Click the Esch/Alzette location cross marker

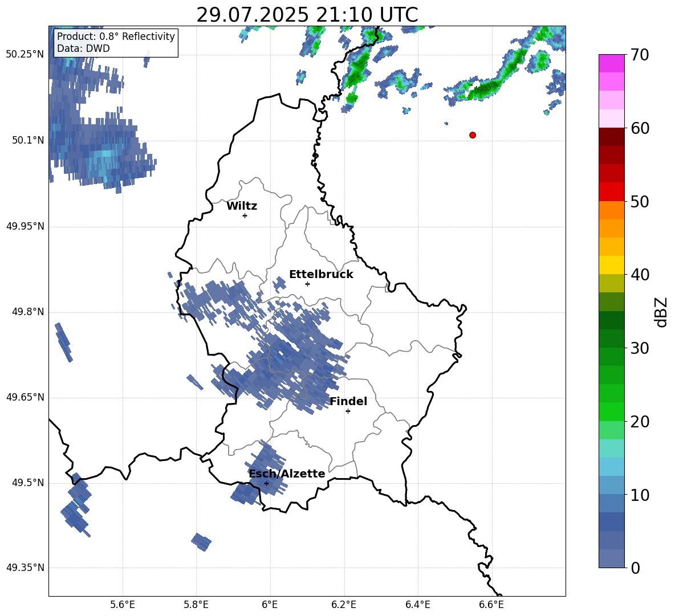click(266, 483)
